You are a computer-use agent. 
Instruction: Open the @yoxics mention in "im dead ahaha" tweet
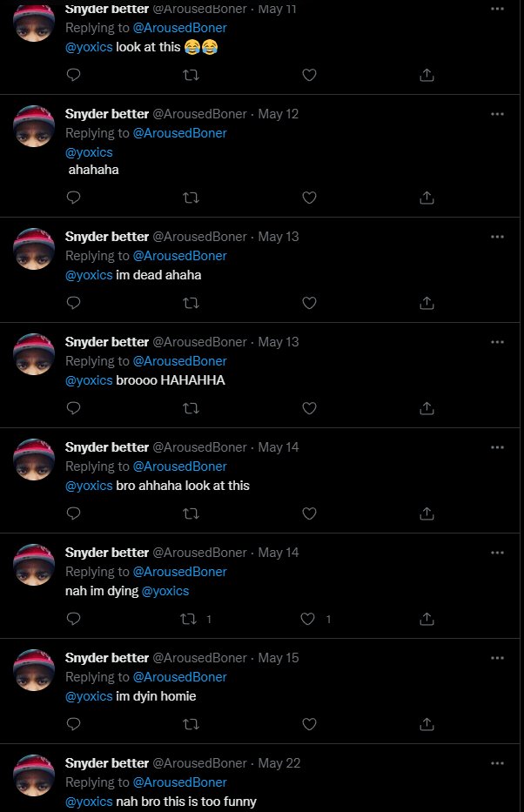pos(89,275)
